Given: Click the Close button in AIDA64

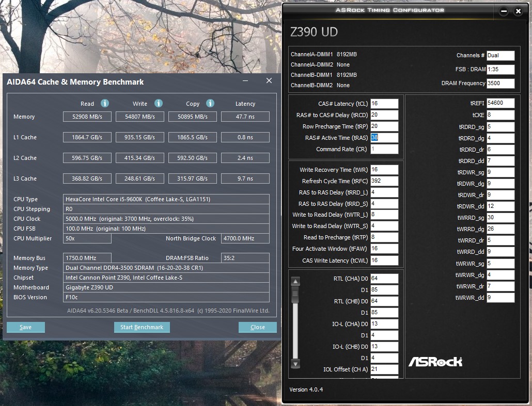Looking at the screenshot, I should [258, 327].
